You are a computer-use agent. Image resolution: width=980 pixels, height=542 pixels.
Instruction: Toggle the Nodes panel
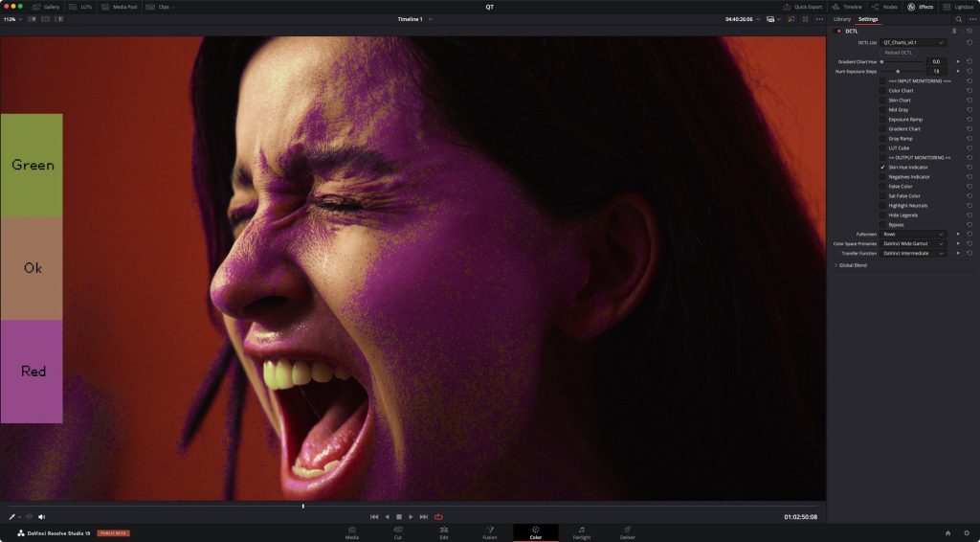pos(884,7)
